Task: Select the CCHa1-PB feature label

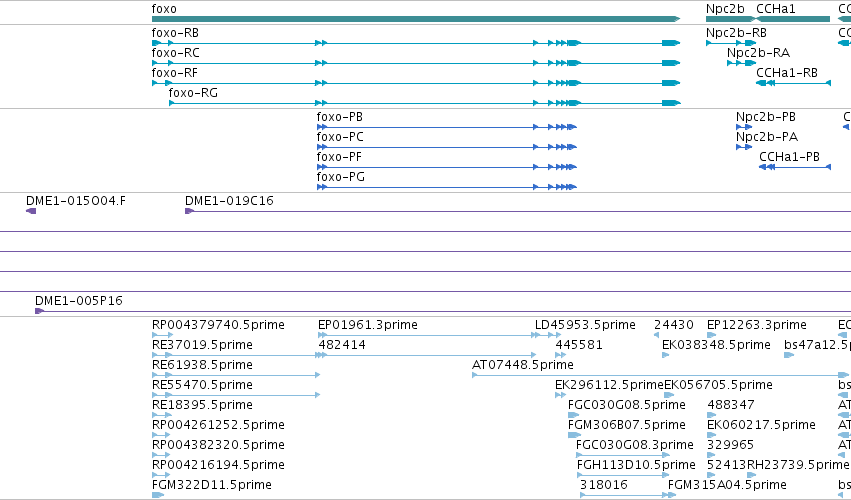Action: tap(789, 157)
